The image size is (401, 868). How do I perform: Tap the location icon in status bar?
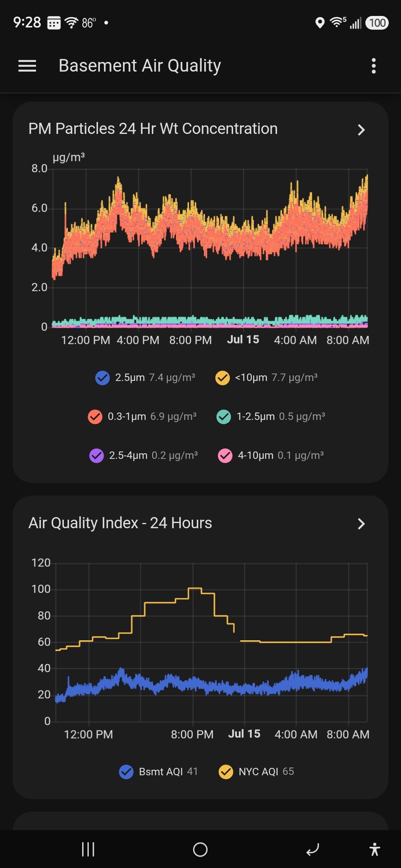click(x=320, y=23)
